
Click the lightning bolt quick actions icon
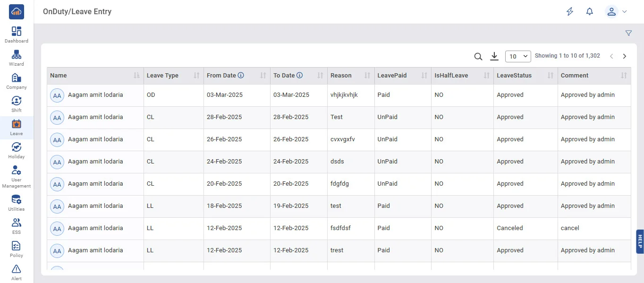[570, 12]
